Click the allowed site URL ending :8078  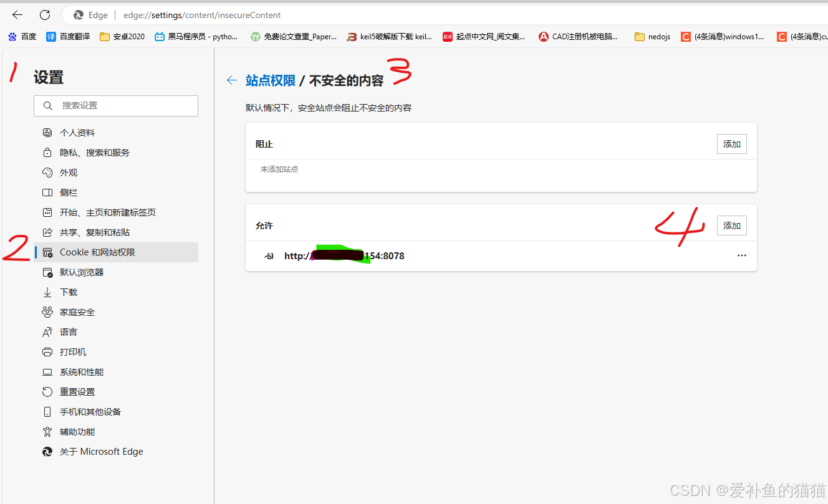pos(344,256)
